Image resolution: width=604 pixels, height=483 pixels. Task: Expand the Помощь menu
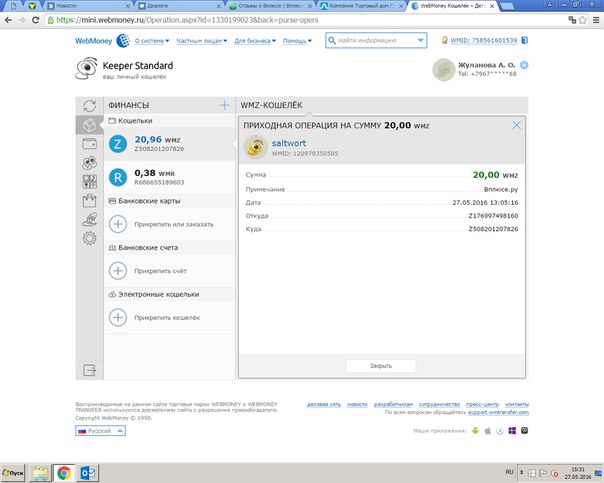click(x=297, y=41)
